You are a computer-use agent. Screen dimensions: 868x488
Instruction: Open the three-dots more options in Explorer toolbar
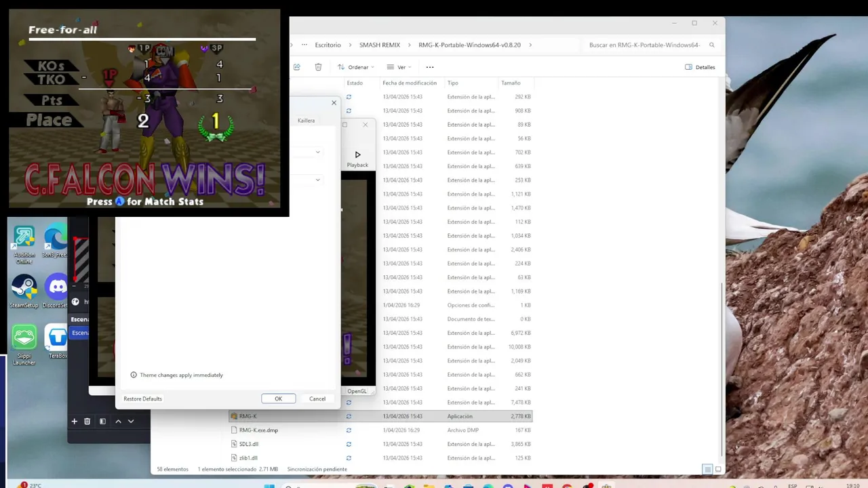tap(429, 67)
